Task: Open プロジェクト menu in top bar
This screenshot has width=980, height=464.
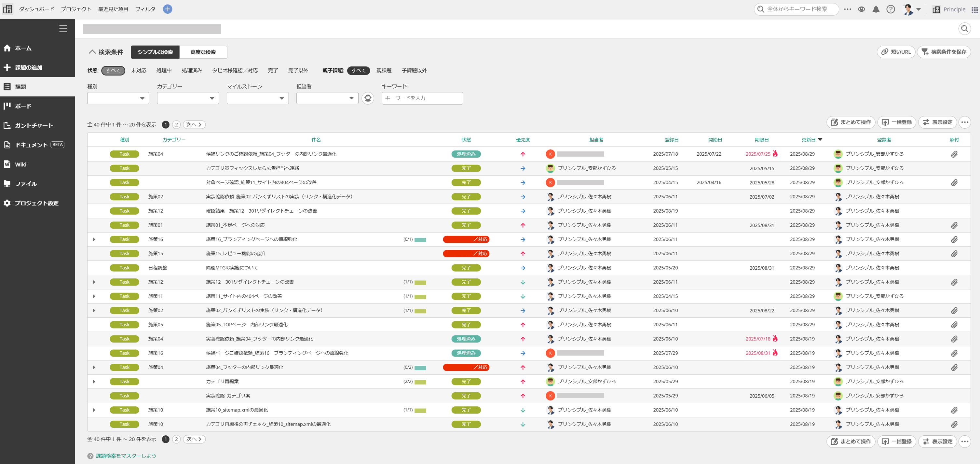Action: (x=76, y=9)
